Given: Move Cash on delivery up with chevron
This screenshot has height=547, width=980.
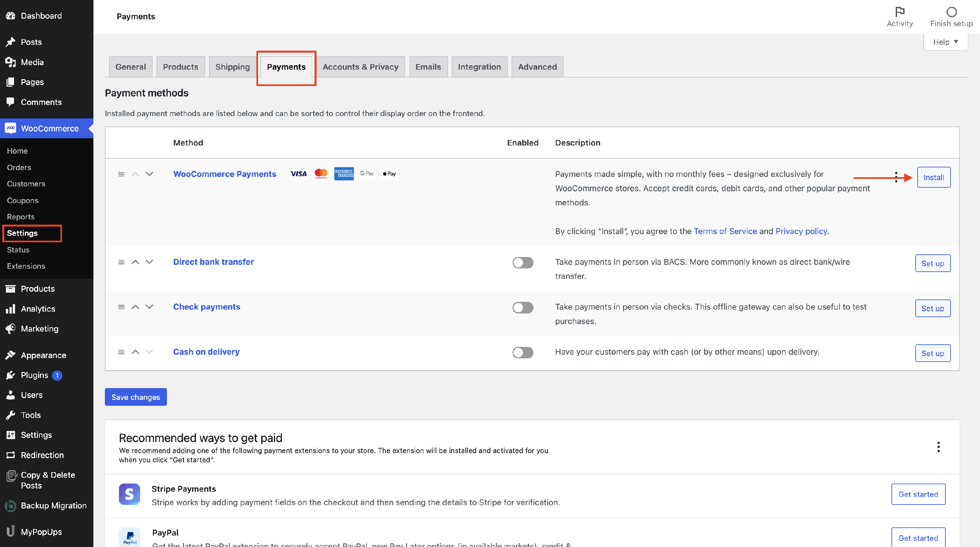Looking at the screenshot, I should click(x=135, y=352).
